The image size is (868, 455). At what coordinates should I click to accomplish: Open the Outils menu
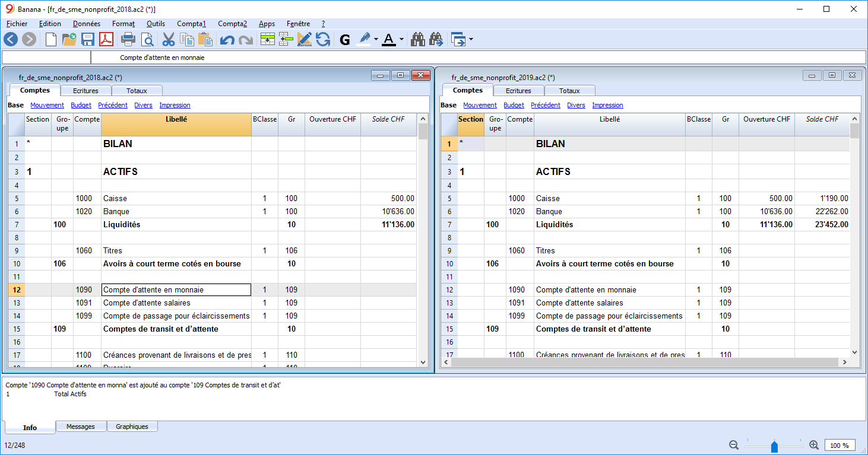coord(156,24)
